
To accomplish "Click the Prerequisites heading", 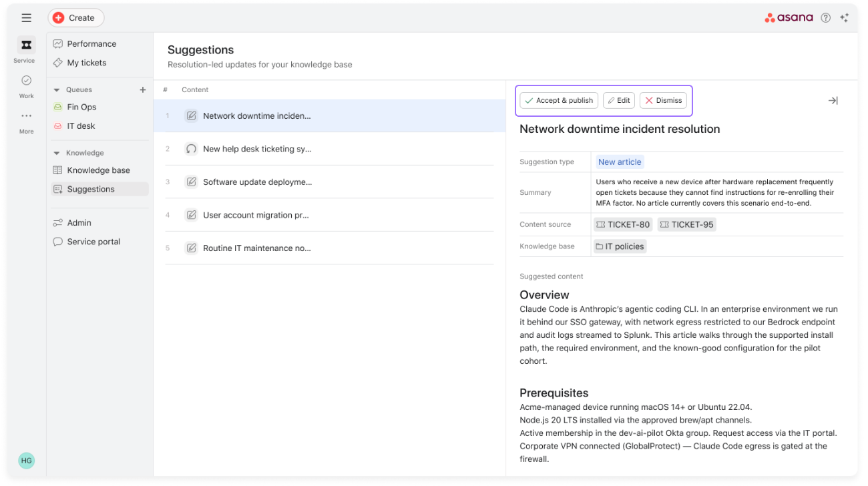I will point(554,393).
